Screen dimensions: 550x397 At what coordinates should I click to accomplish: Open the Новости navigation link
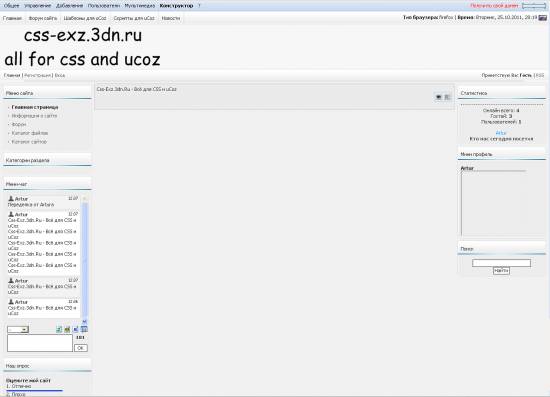point(171,18)
